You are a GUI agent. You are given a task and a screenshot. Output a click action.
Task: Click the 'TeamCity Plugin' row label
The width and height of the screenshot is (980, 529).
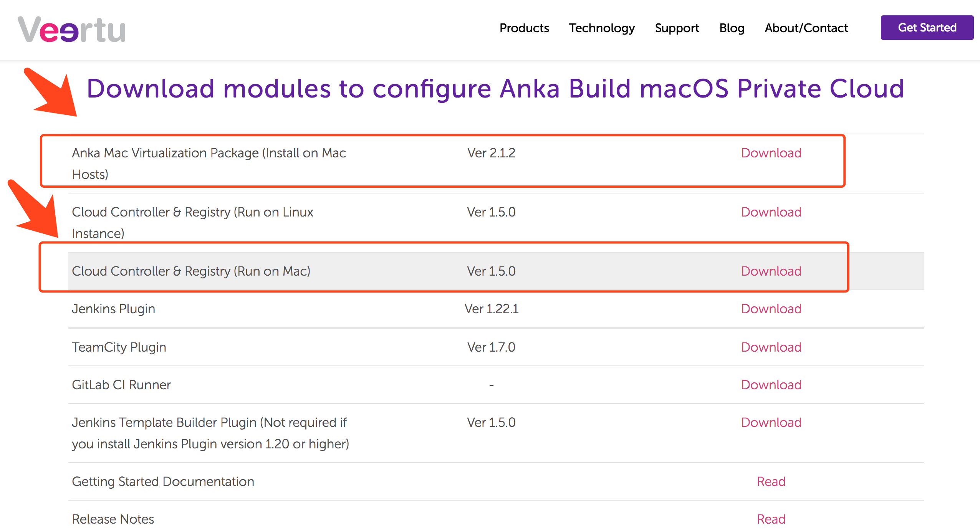coord(119,347)
